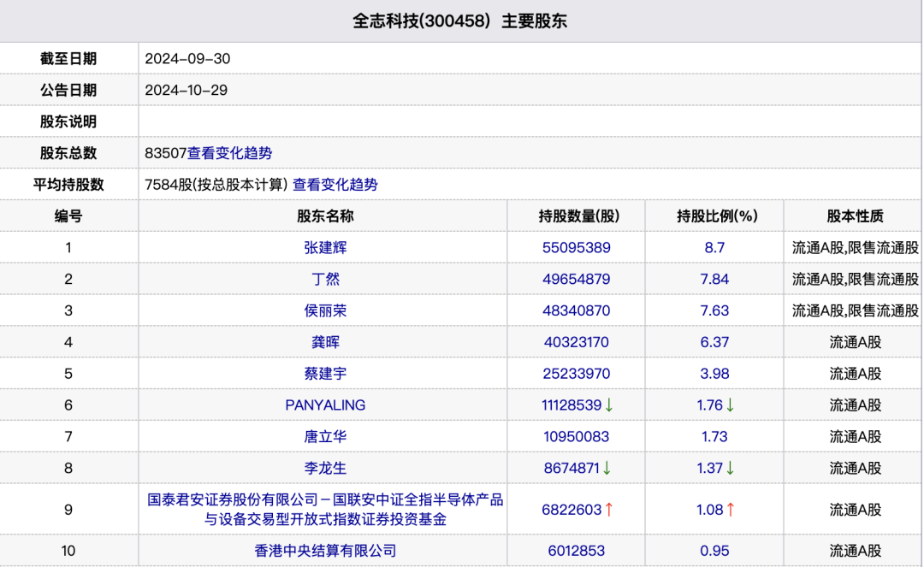Click shareholding ratio 7.63
The width and height of the screenshot is (924, 567).
pyautogui.click(x=714, y=311)
